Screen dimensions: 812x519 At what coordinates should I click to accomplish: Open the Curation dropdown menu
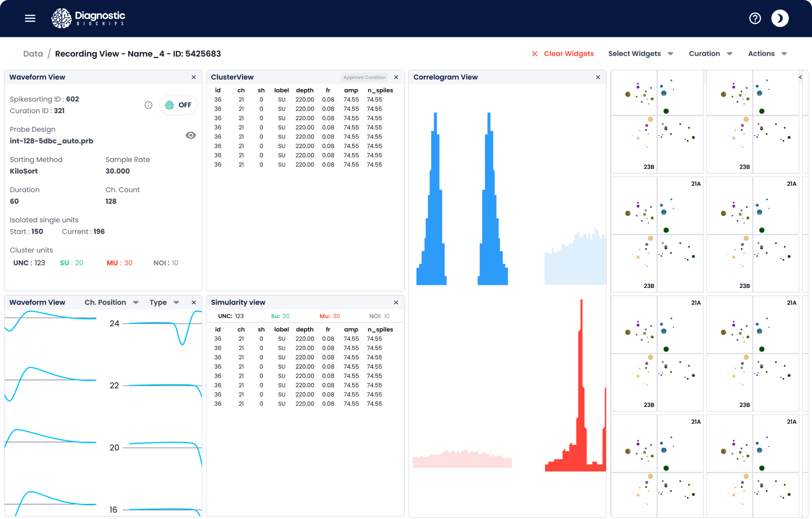tap(710, 54)
